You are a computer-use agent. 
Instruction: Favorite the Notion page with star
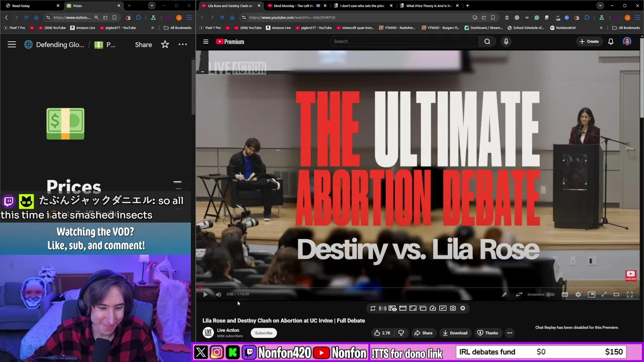point(165,45)
